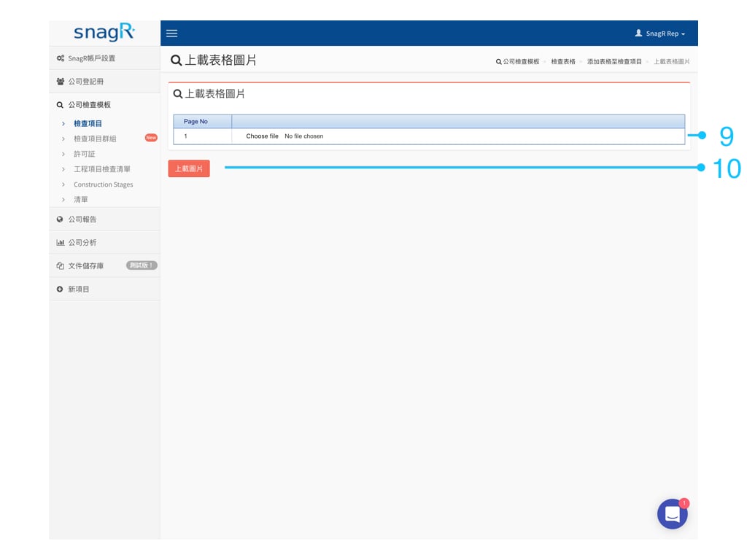Click the chevron beside Construction Stages
This screenshot has height=560, width=747.
pyautogui.click(x=63, y=184)
